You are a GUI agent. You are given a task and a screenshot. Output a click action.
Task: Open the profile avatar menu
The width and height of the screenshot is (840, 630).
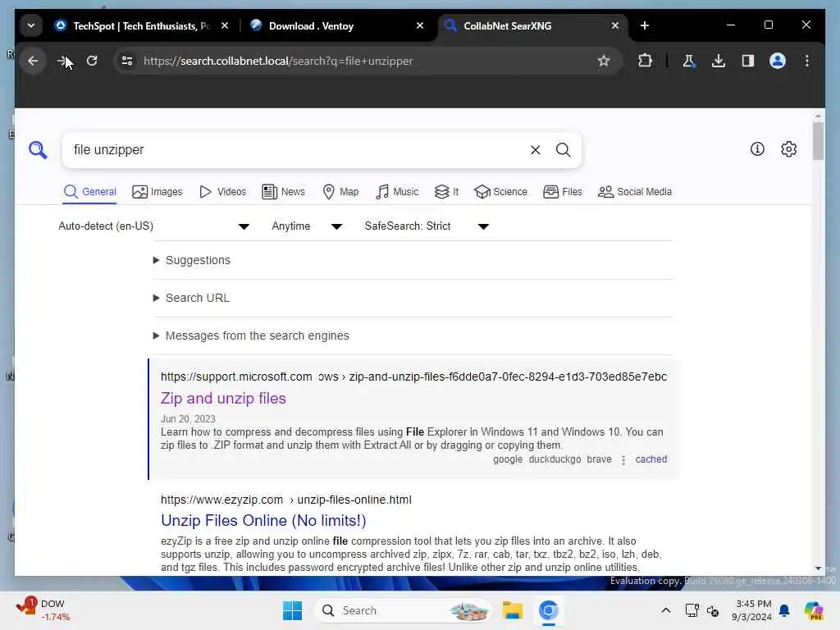coord(778,61)
